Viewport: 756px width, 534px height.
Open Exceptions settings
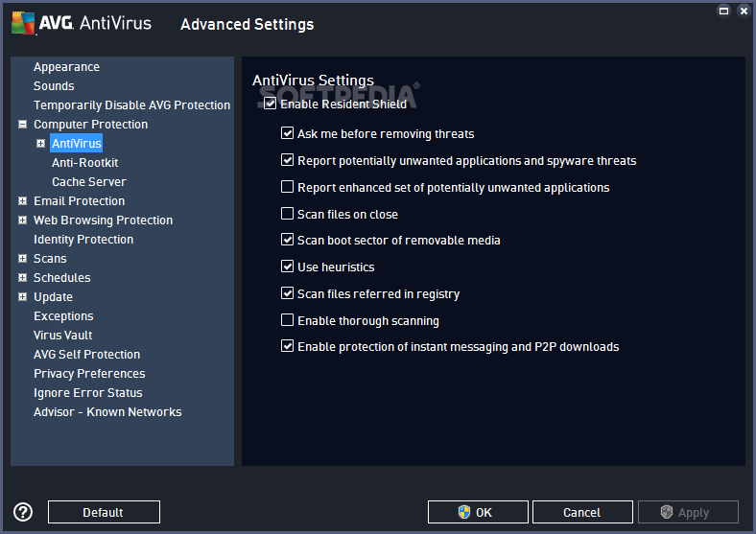point(63,316)
